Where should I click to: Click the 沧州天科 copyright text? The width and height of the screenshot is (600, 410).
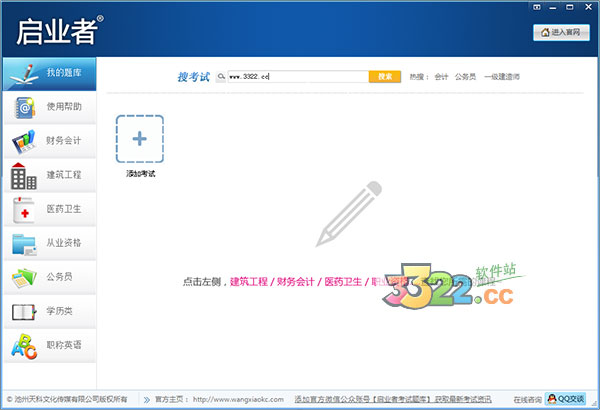pos(67,399)
